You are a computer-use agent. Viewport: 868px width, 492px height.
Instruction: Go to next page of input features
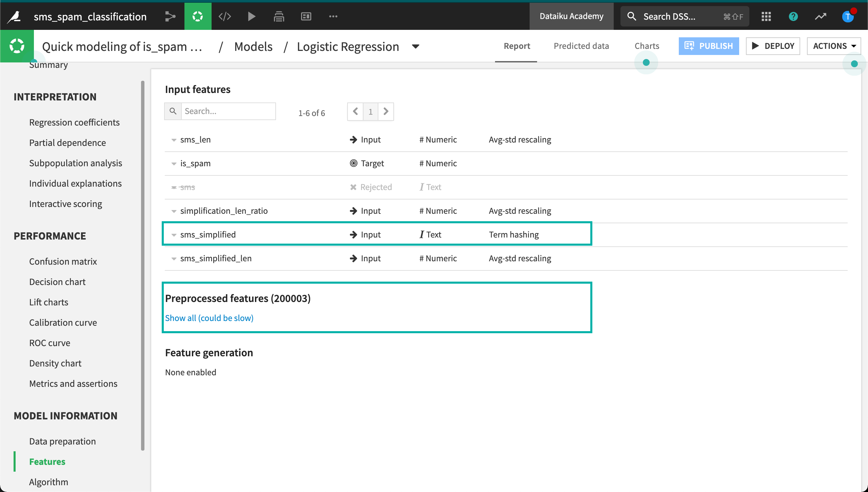(x=386, y=111)
